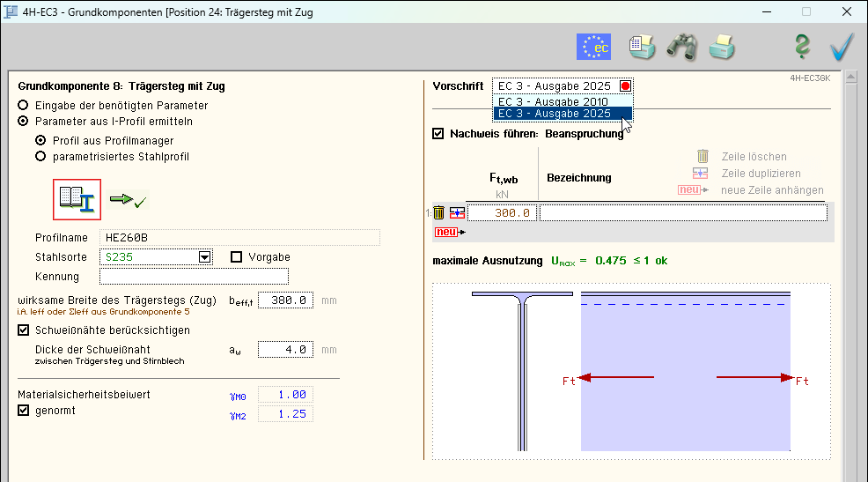Append a new row with 'neu' button
The height and width of the screenshot is (482, 868).
pos(448,232)
